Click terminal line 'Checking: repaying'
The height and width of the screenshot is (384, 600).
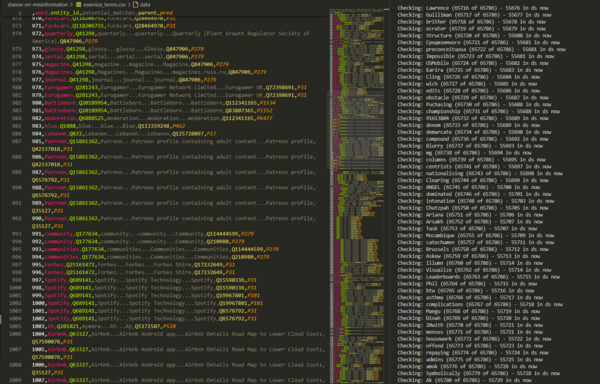pos(473,352)
